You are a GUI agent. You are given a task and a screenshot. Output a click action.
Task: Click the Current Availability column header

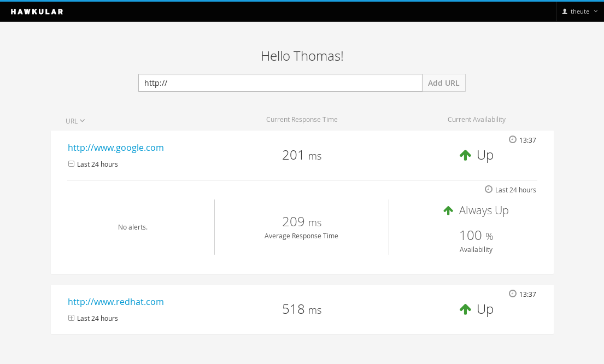[477, 119]
